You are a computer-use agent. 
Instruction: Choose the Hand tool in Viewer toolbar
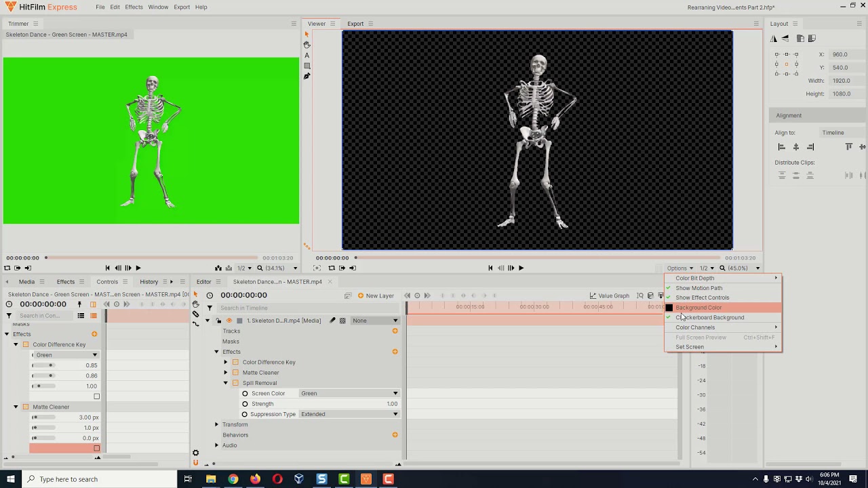click(x=307, y=45)
